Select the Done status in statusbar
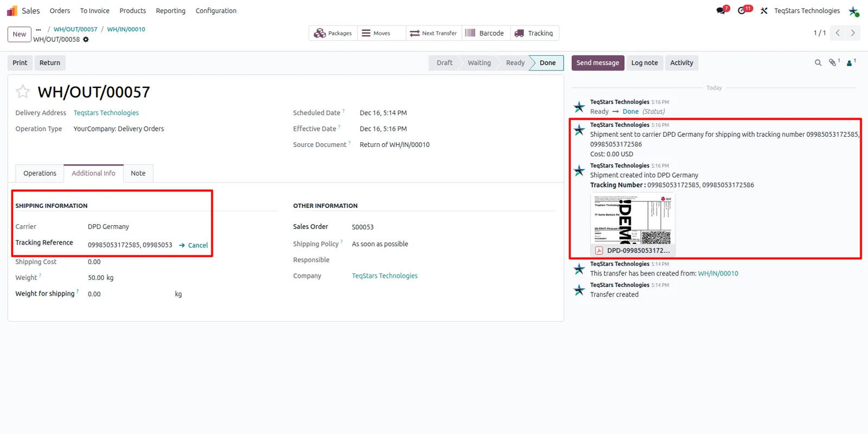The width and height of the screenshot is (868, 434). (x=547, y=63)
